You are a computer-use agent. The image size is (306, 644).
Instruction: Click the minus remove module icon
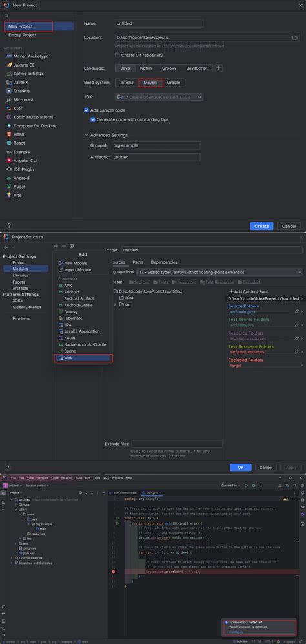[64, 247]
